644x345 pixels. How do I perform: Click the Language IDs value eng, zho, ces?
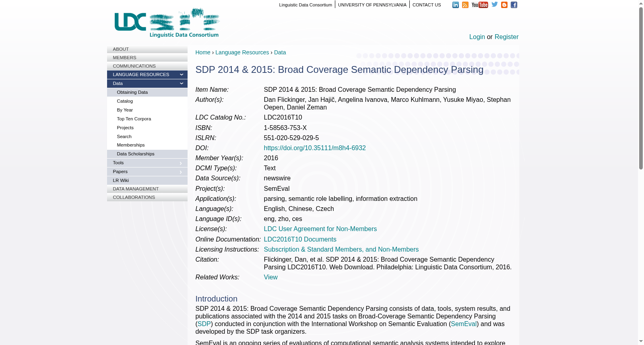click(283, 219)
